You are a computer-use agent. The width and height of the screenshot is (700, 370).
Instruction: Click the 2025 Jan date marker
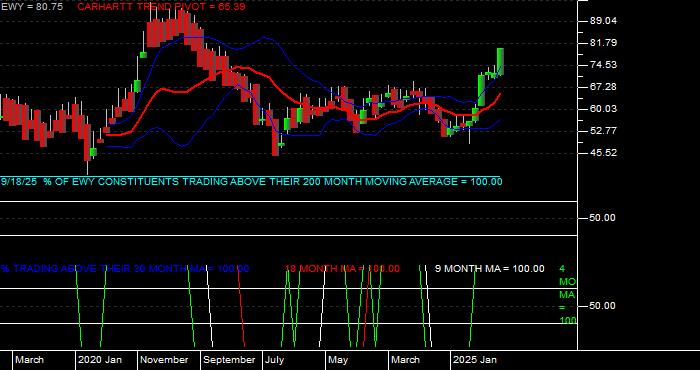click(475, 360)
